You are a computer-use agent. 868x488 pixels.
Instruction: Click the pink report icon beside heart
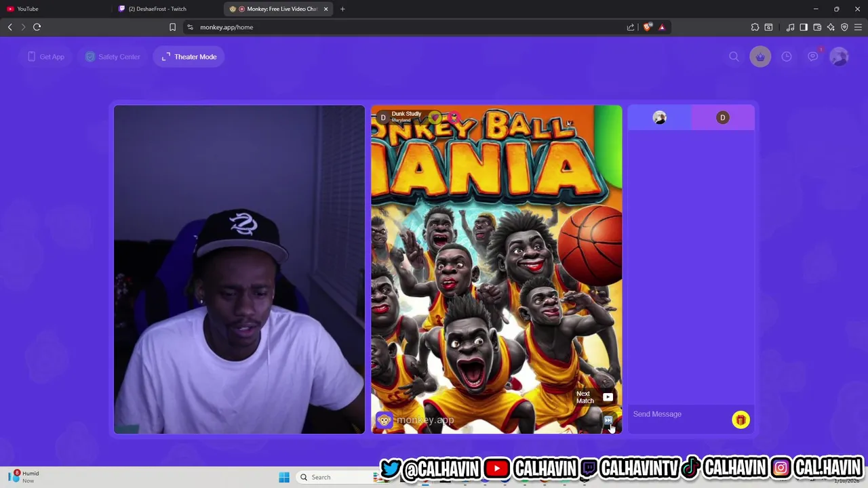(x=454, y=118)
